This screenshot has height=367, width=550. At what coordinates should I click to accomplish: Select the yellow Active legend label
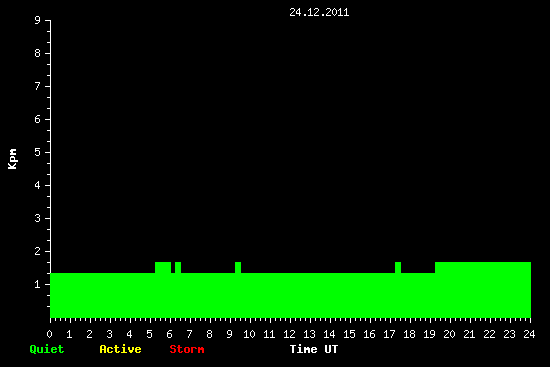tap(120, 349)
